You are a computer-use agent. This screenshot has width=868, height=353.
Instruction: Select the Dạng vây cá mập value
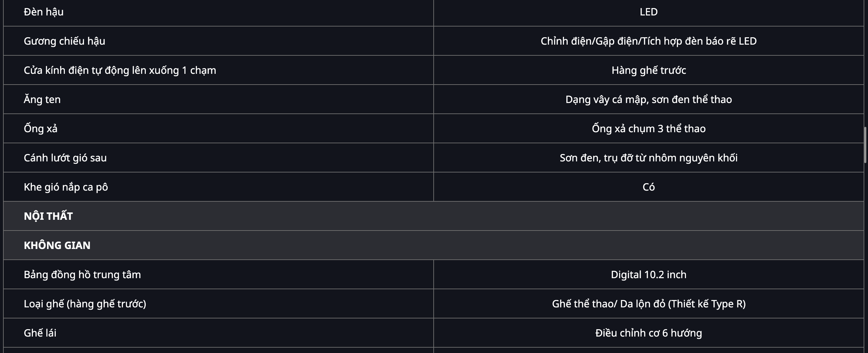(649, 99)
